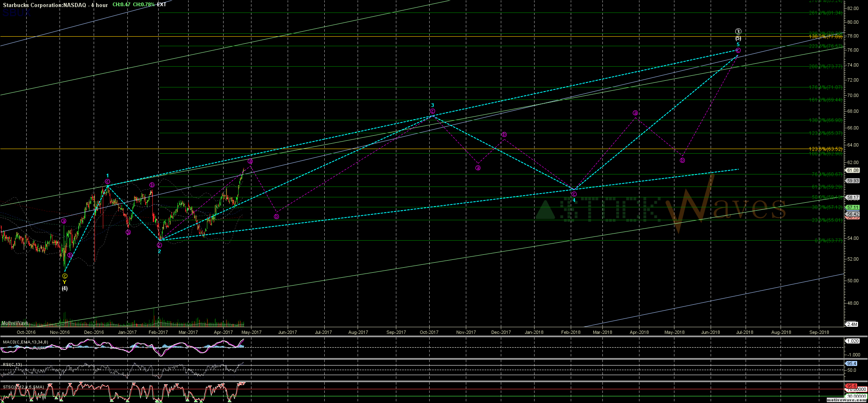The image size is (868, 403).
Task: Click the Jul-2018 date label
Action: pos(745,332)
